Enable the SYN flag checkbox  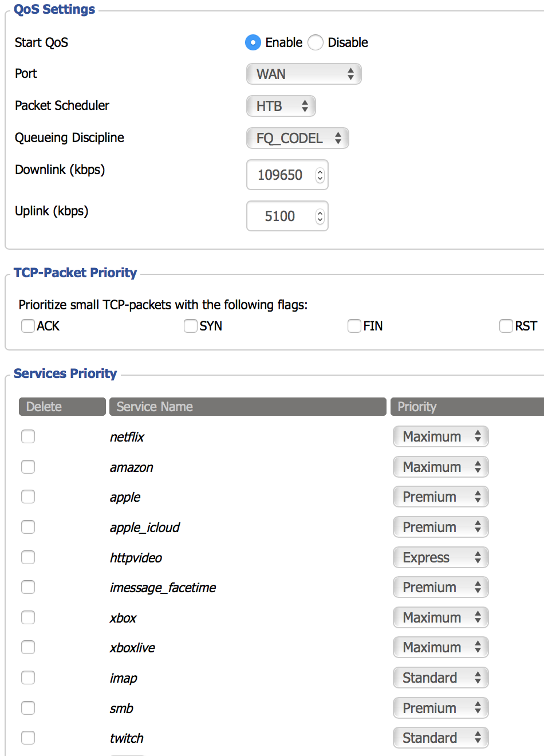(191, 326)
